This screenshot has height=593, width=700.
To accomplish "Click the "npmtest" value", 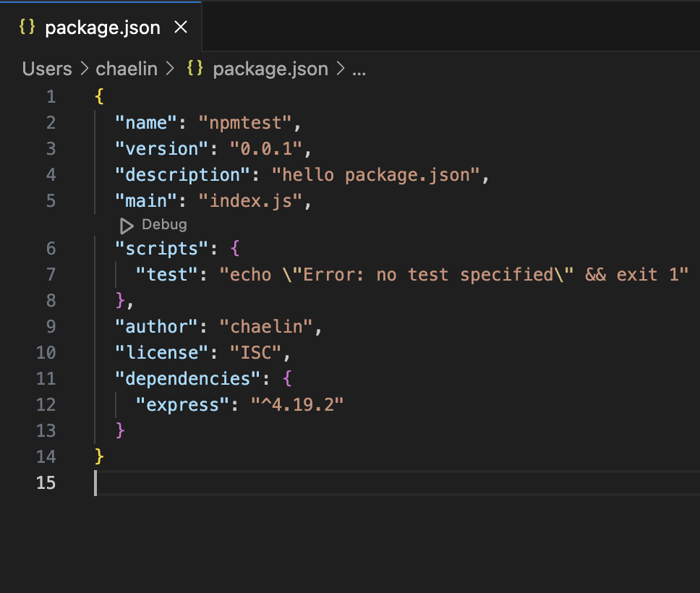I will 245,123.
